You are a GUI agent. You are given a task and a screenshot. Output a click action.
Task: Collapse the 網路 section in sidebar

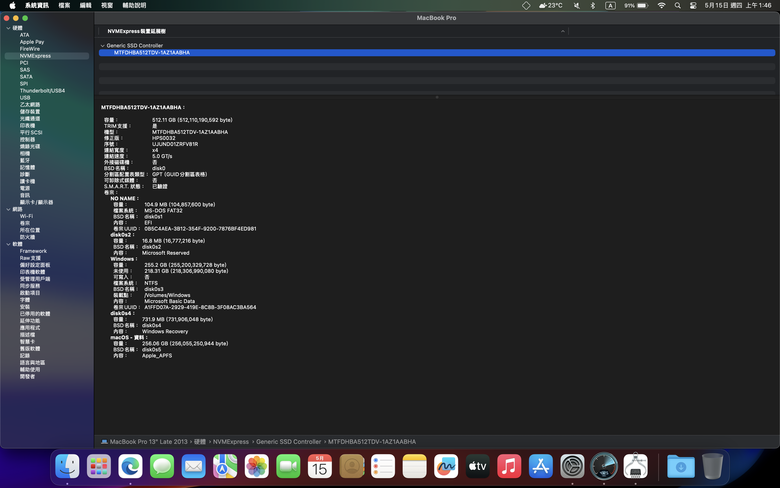tap(8, 209)
